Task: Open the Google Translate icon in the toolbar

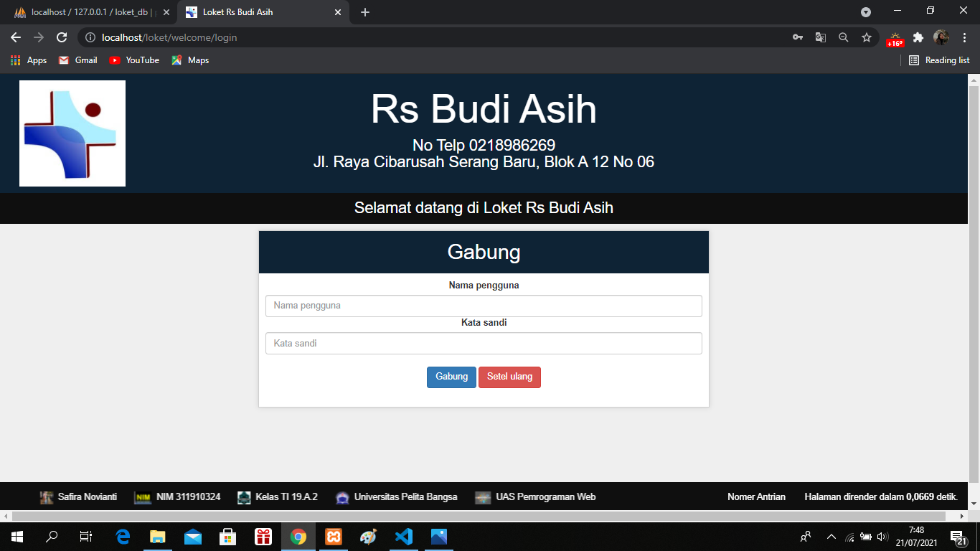Action: click(x=820, y=37)
